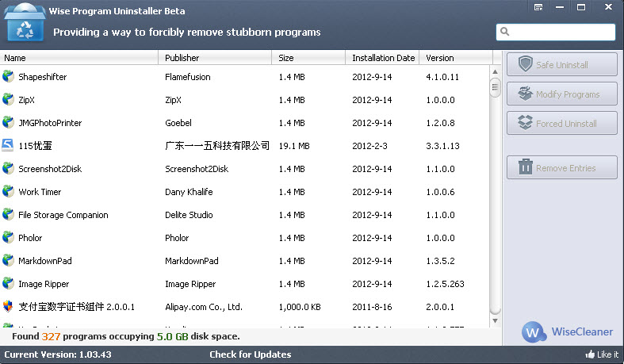This screenshot has width=624, height=364.
Task: Click publisher Dany Khalife cell
Action: click(x=189, y=192)
